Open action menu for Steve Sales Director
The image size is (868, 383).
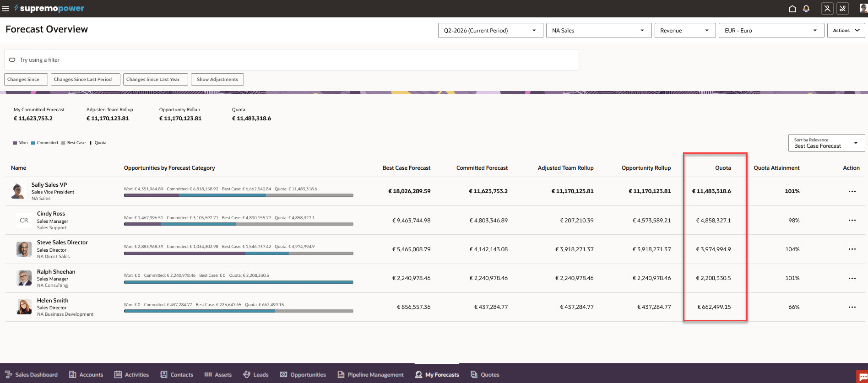click(852, 249)
